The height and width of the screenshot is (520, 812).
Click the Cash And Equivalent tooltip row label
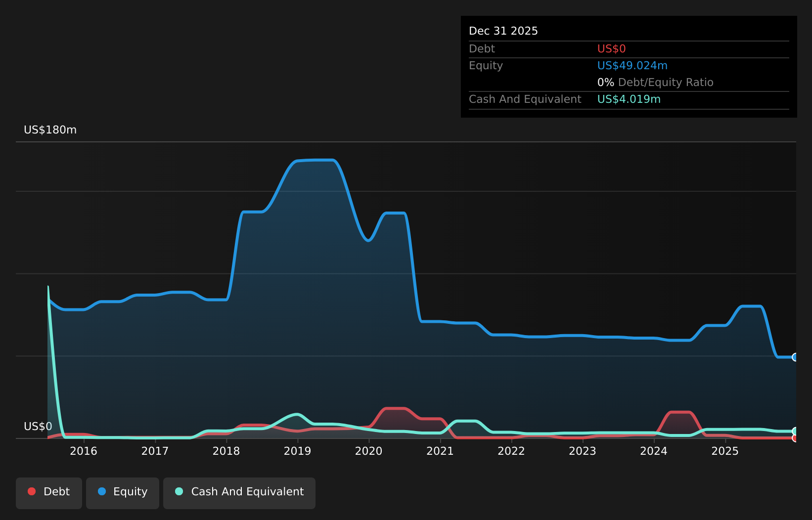(x=525, y=99)
